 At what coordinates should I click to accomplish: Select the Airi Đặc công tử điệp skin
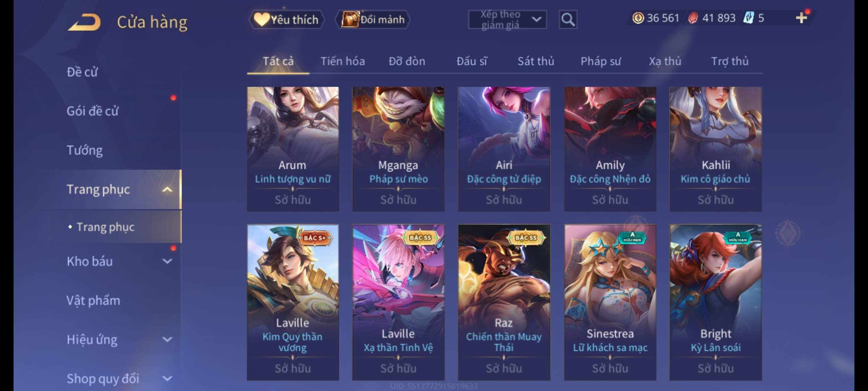504,149
